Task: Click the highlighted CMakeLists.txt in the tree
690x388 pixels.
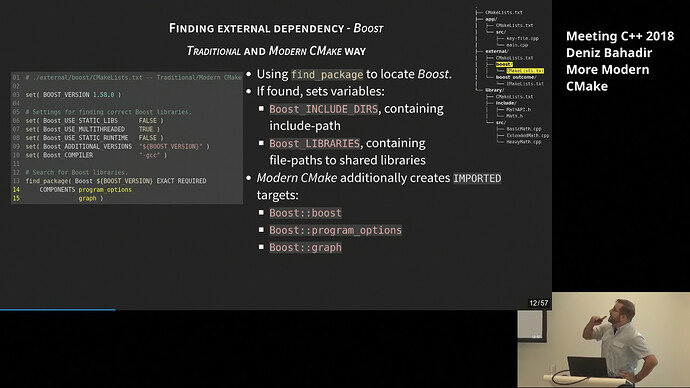Action: pyautogui.click(x=525, y=70)
